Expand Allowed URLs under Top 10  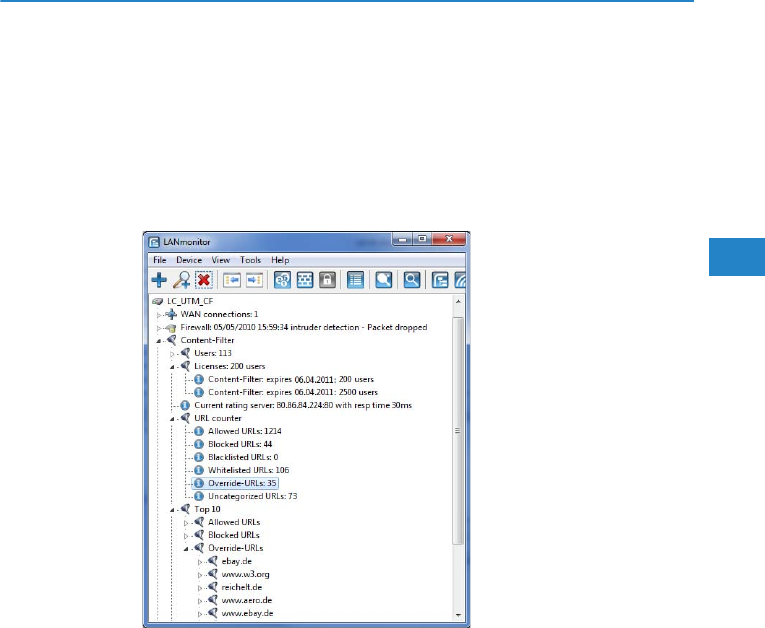pyautogui.click(x=185, y=523)
